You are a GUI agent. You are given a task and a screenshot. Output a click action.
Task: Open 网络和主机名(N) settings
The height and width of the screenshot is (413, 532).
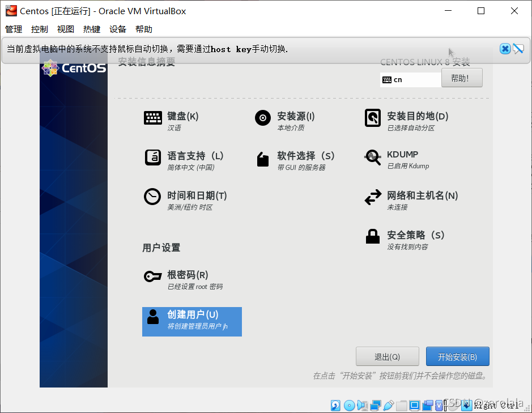411,200
